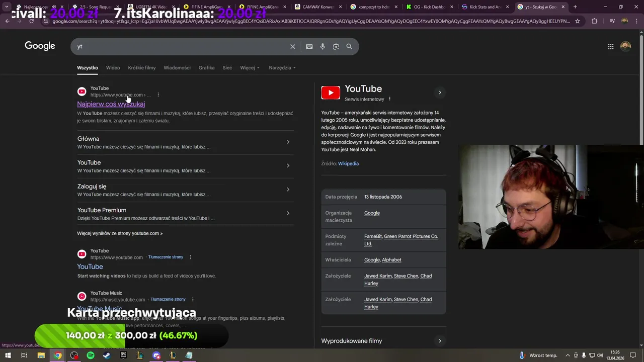Bookmark this page with the star icon

578,21
